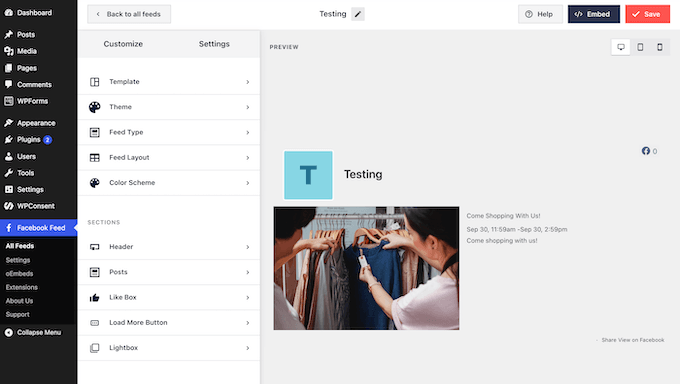Click the Pages icon in sidebar
680x384 pixels.
point(9,68)
